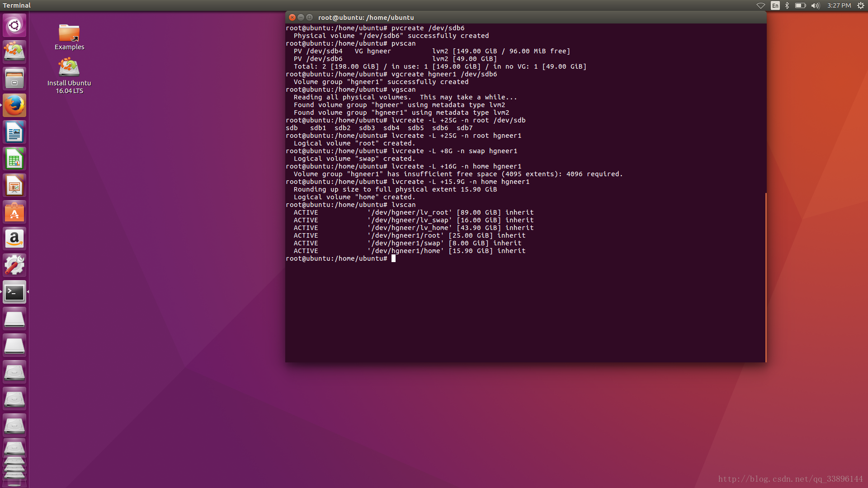Open the second hard disk volume icon
Screen dimensions: 868x488
14,399
